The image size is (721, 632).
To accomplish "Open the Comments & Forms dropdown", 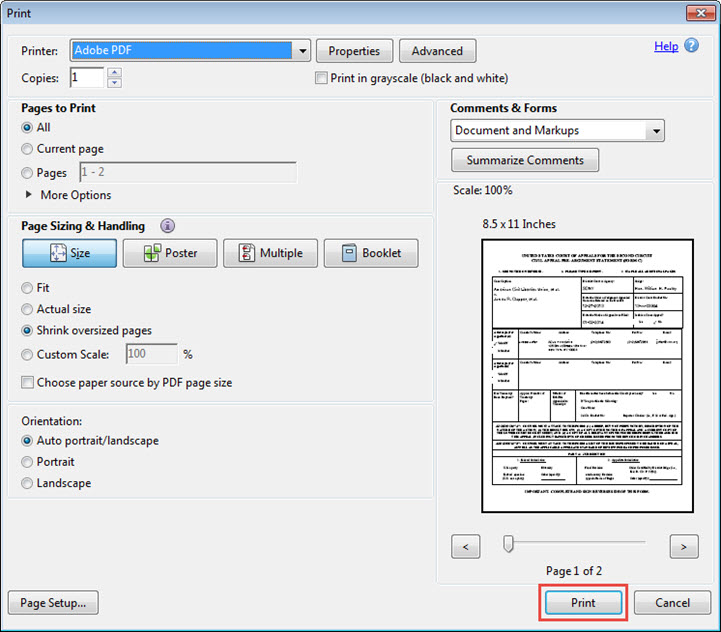I will tap(655, 131).
